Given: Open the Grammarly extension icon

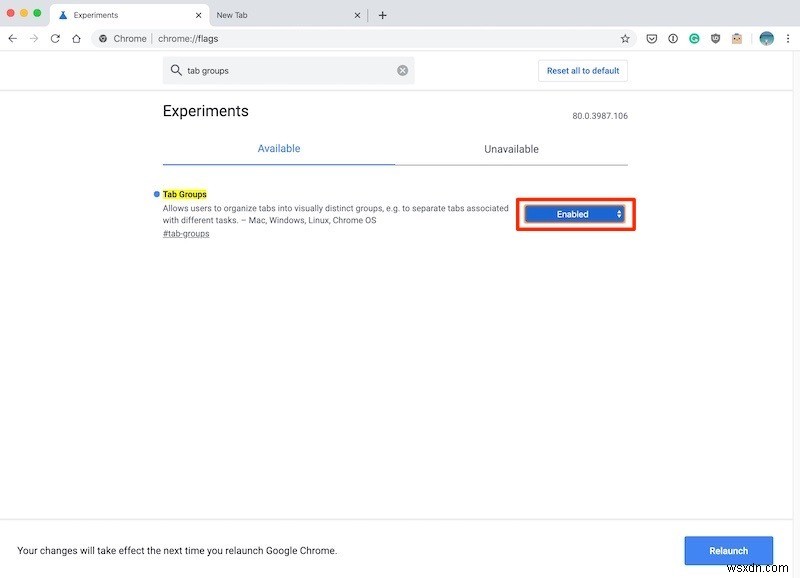Looking at the screenshot, I should click(x=695, y=38).
